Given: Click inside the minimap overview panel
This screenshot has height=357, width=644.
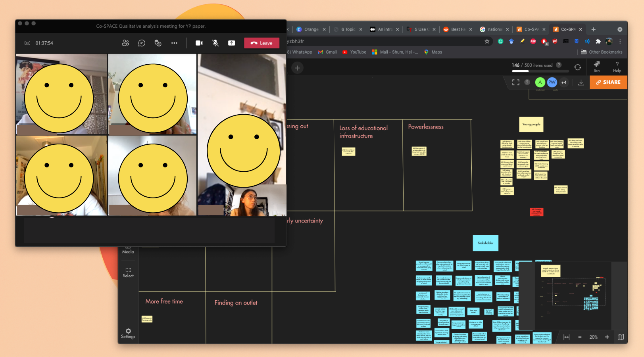Looking at the screenshot, I should click(x=572, y=296).
